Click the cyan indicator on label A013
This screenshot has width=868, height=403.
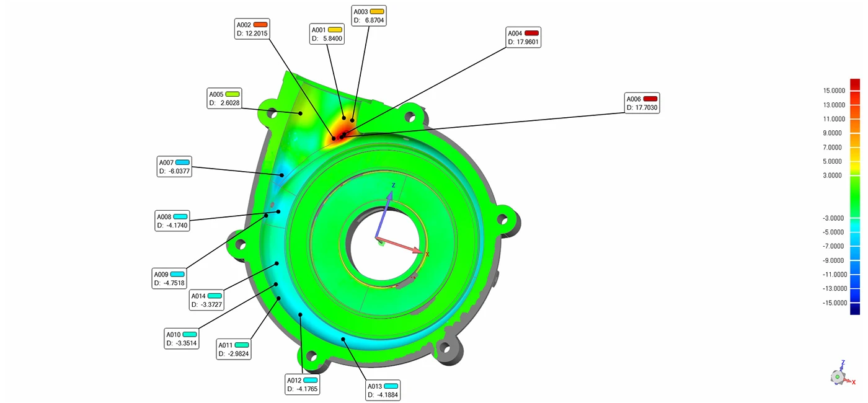[x=390, y=386]
